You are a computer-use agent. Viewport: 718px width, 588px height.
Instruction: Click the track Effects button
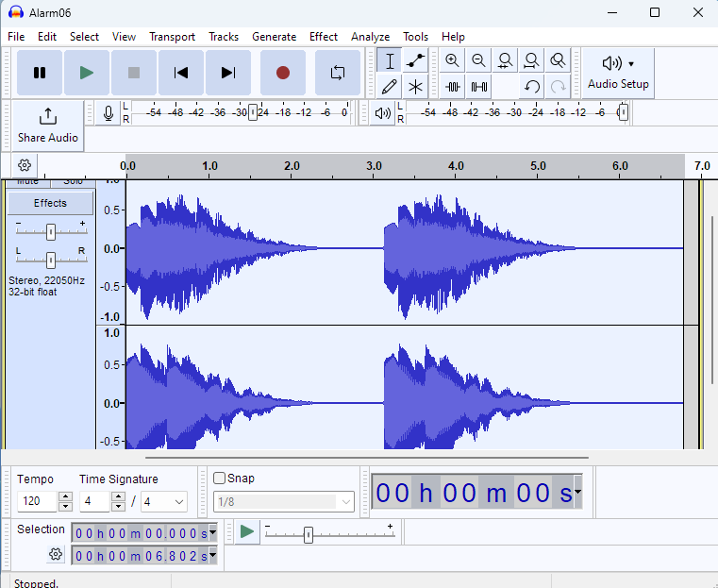[x=50, y=203]
